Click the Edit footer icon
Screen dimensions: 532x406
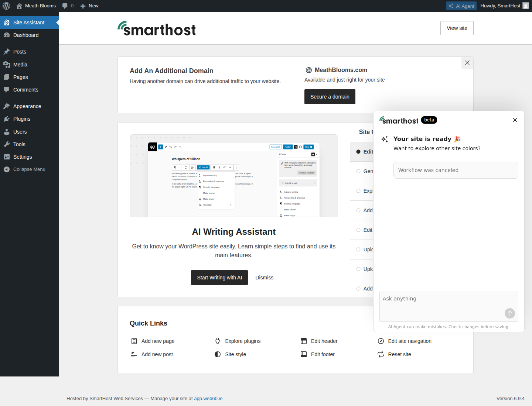(304, 354)
